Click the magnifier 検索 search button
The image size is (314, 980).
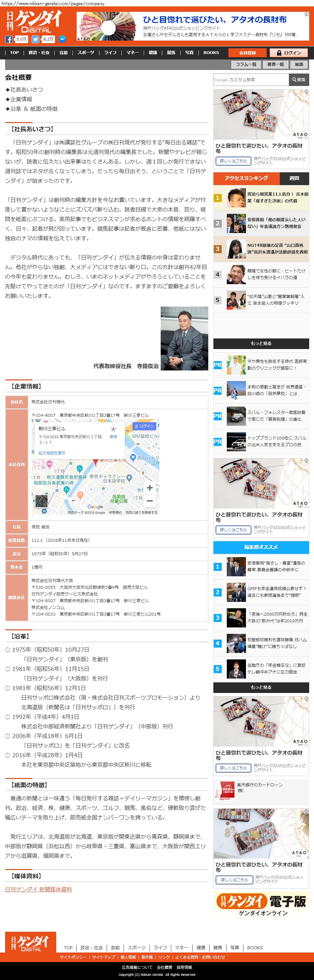coord(299,80)
